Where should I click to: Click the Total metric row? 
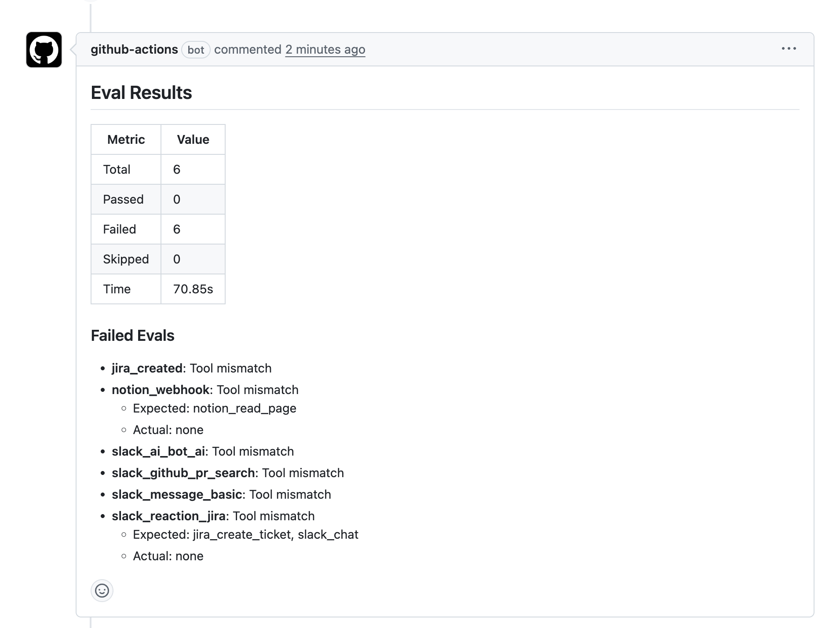117,169
